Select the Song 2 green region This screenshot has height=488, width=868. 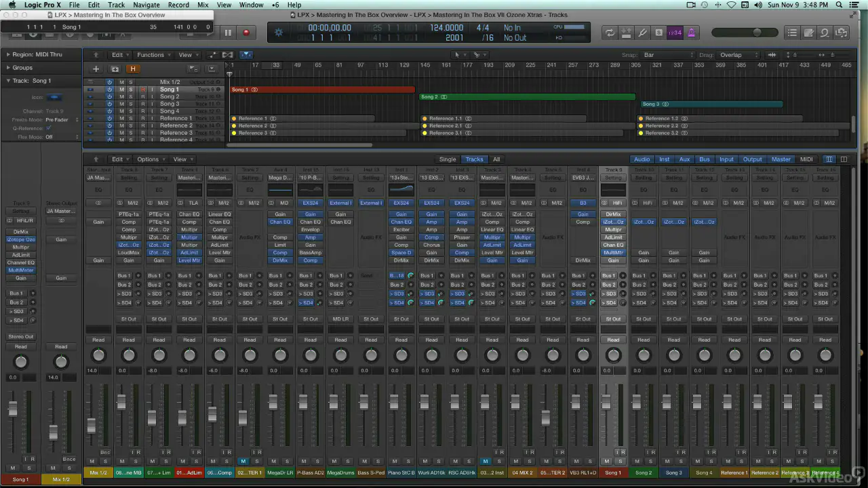[x=527, y=97]
